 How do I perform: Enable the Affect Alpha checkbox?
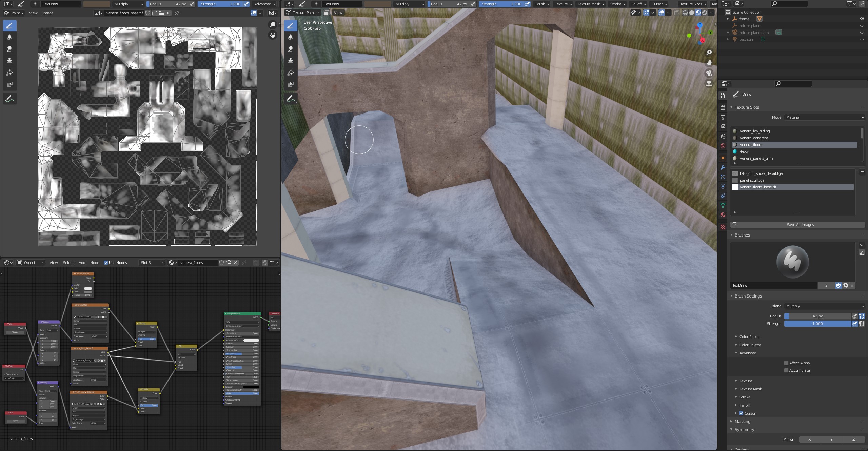pyautogui.click(x=786, y=363)
